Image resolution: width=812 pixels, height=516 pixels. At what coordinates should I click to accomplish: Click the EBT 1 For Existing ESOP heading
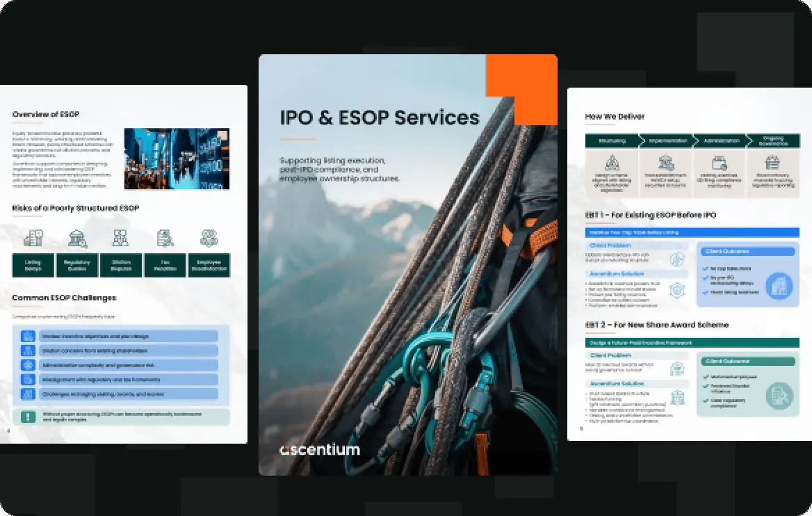tap(651, 215)
